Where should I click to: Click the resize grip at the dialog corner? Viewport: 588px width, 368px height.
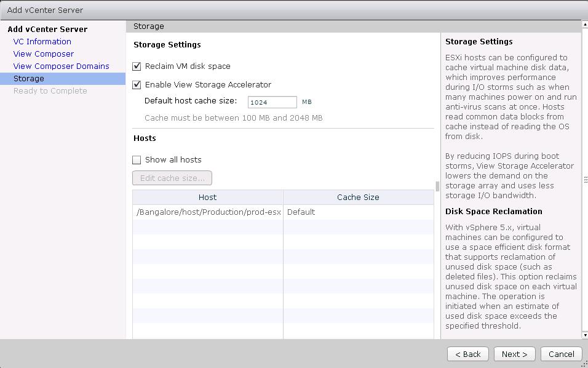pos(584,364)
